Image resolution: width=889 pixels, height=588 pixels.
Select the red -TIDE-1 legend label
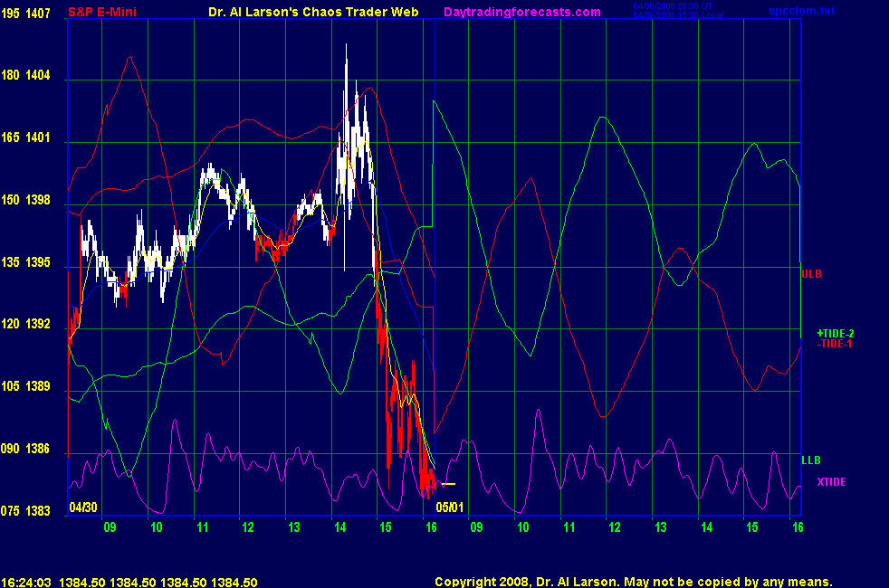[x=835, y=344]
